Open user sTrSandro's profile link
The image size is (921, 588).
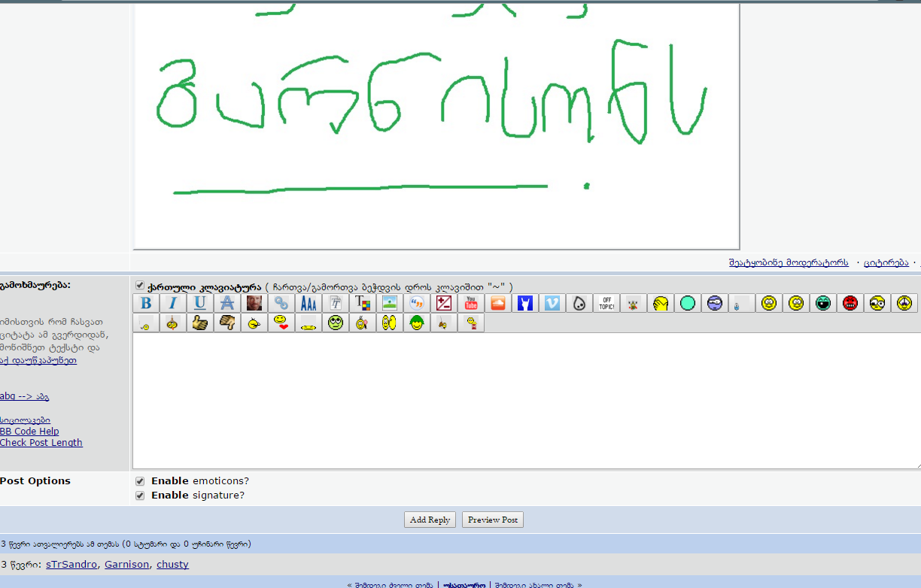click(71, 565)
